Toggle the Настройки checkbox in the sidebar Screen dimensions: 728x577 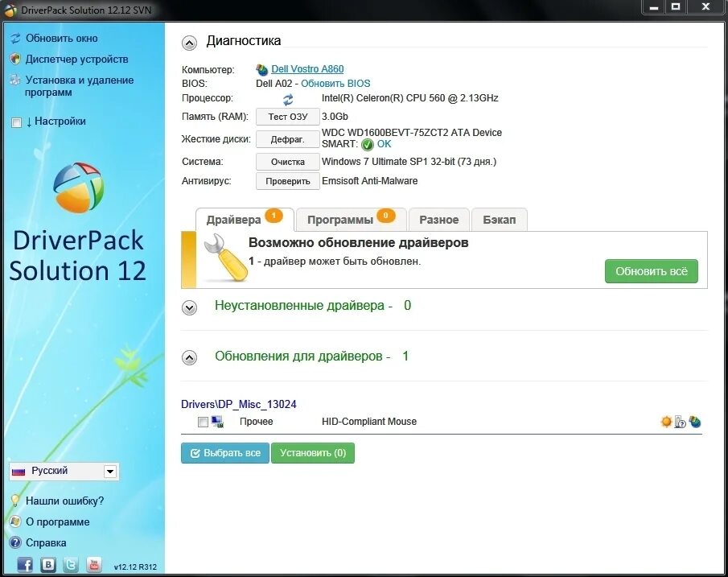pyautogui.click(x=15, y=121)
